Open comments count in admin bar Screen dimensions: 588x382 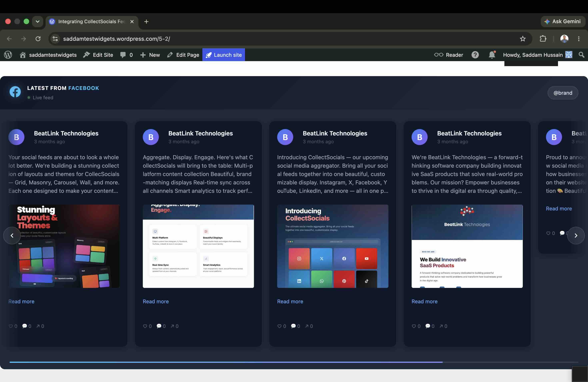click(126, 55)
